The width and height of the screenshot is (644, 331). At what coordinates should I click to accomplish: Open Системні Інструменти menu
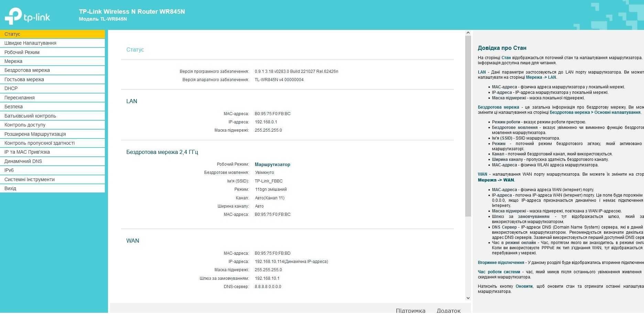pyautogui.click(x=52, y=179)
